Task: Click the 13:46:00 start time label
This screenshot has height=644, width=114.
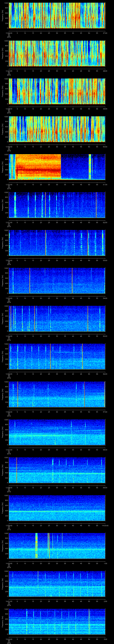Action: point(9,33)
